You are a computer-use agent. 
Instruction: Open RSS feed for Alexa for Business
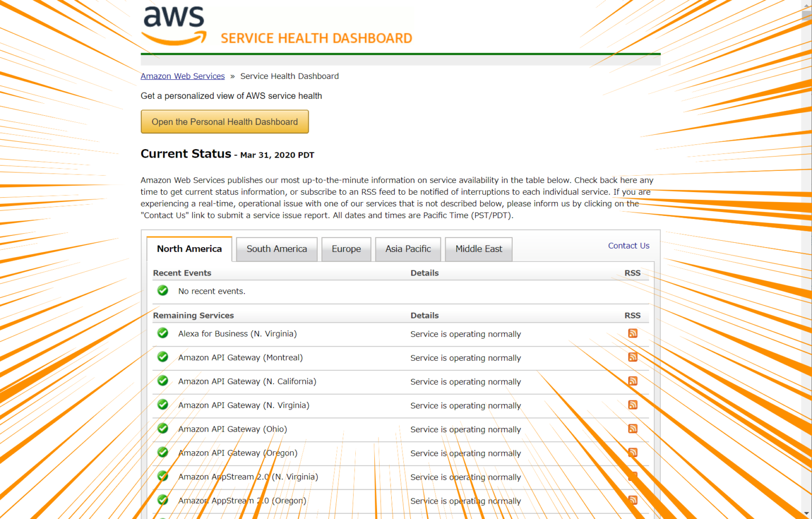(x=632, y=333)
